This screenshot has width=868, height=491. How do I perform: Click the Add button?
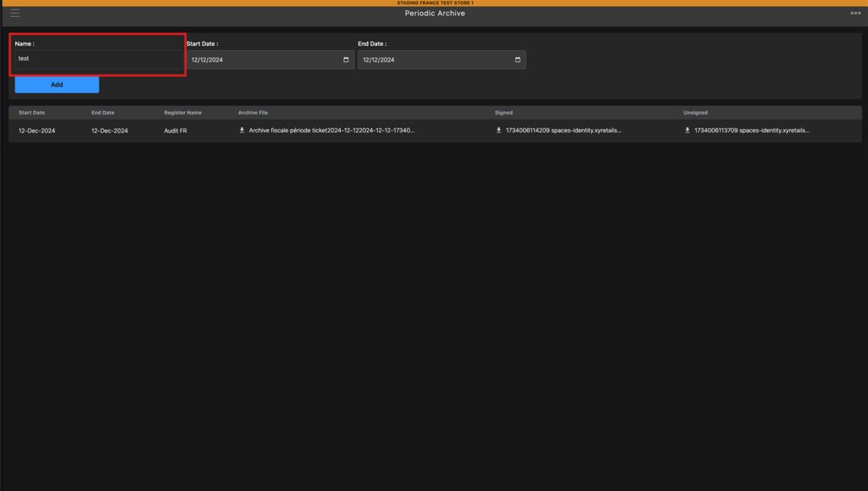(57, 85)
